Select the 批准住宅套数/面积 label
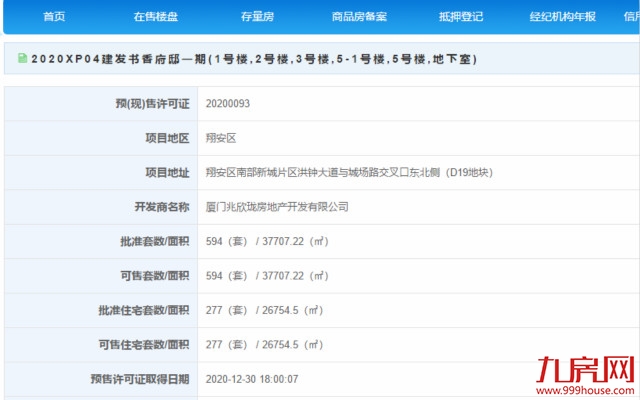640x400 pixels. pyautogui.click(x=144, y=310)
